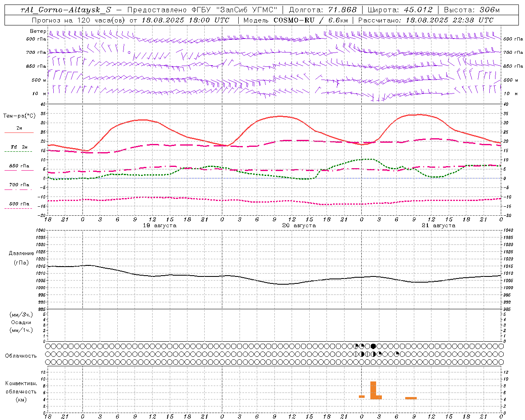Screen dimensions: 525x420
Task: Click the Td 2м legend label
Action: point(19,147)
